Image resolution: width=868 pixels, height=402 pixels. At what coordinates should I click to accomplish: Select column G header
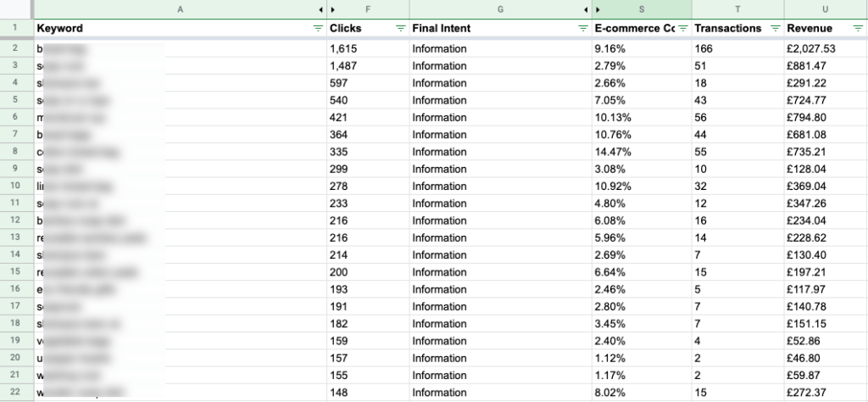[x=500, y=9]
